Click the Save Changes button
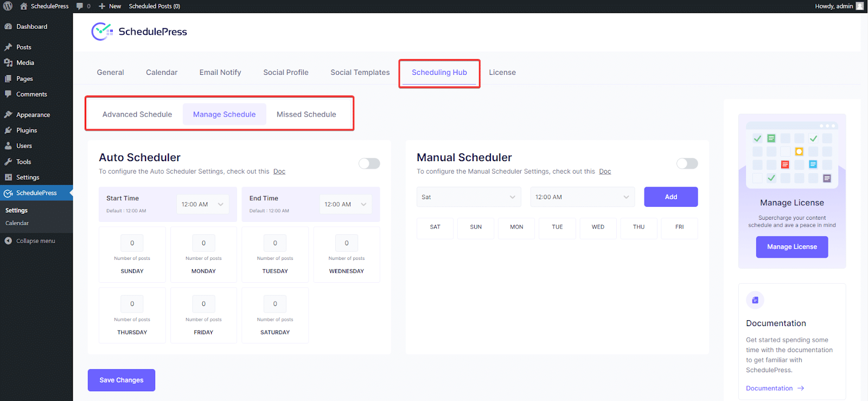868x401 pixels. pos(122,380)
